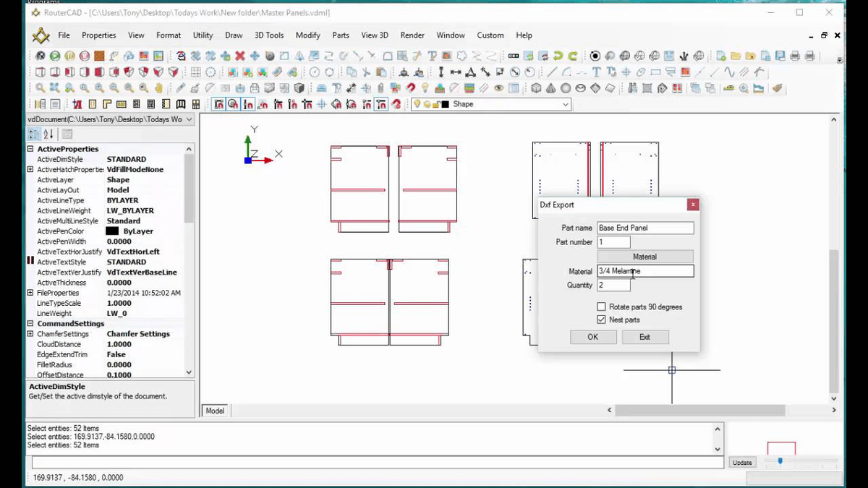Close the Dxf Export dialog
Viewport: 868px width, 488px height.
692,205
